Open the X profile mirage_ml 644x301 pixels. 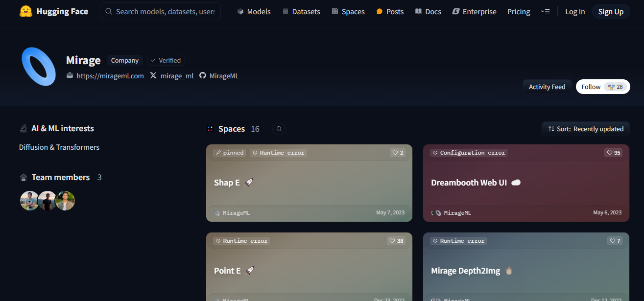(x=171, y=76)
